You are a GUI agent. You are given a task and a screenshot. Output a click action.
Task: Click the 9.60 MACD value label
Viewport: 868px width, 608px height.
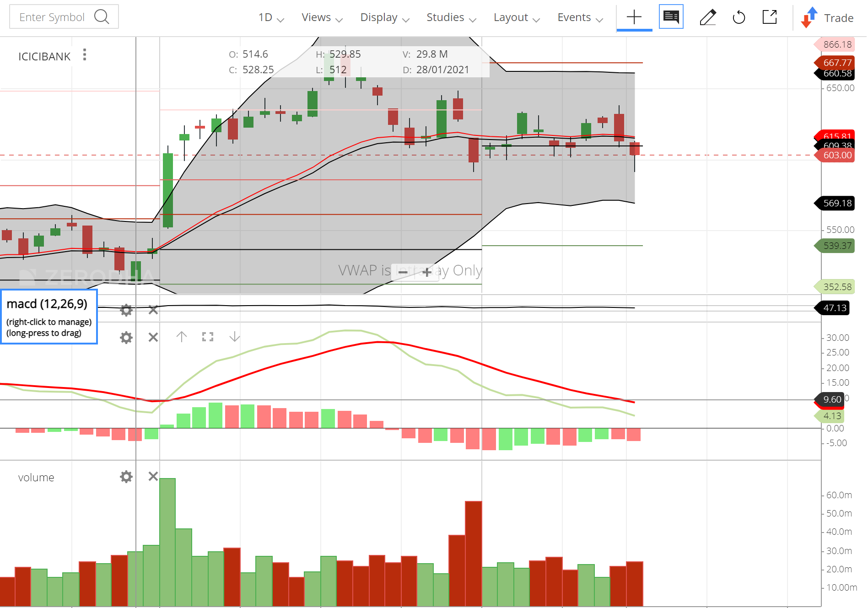click(829, 399)
